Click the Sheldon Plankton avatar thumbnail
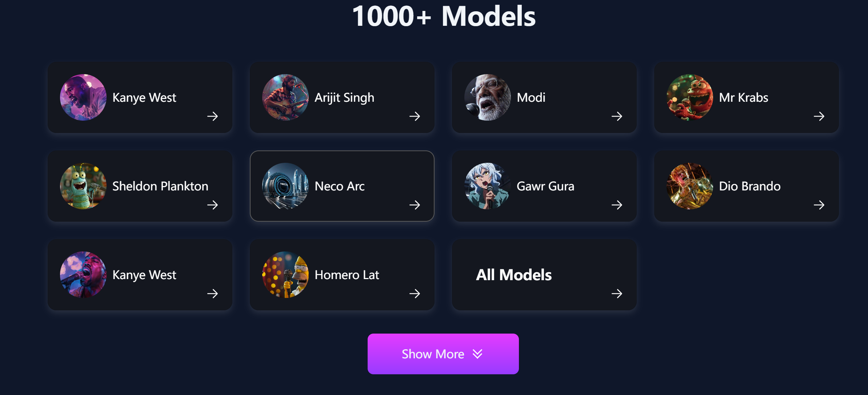Viewport: 868px width, 395px height. [83, 186]
